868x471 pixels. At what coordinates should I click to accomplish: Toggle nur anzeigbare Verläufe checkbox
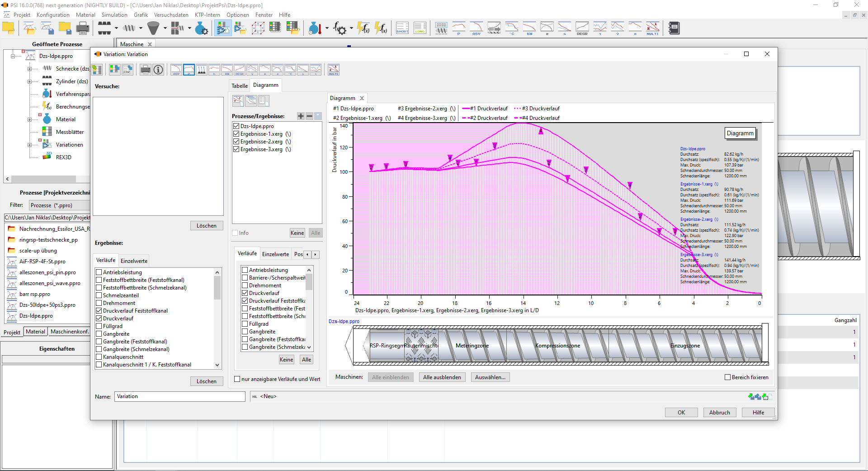point(237,379)
